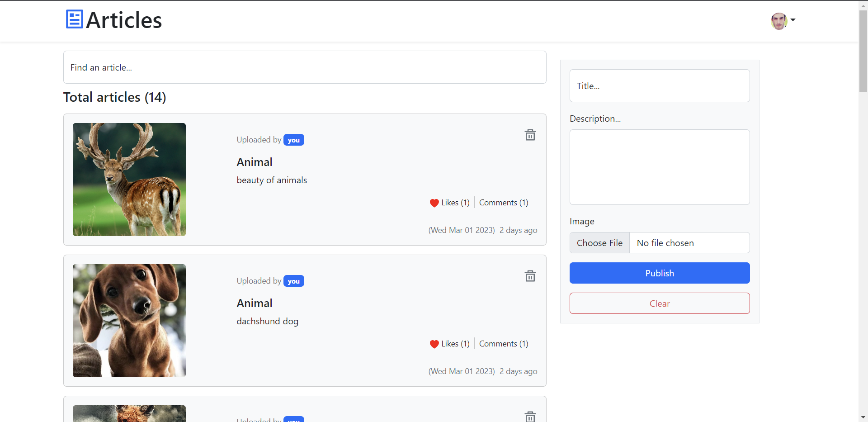Select the 'you' uploader badge on the dog article

pyautogui.click(x=293, y=281)
